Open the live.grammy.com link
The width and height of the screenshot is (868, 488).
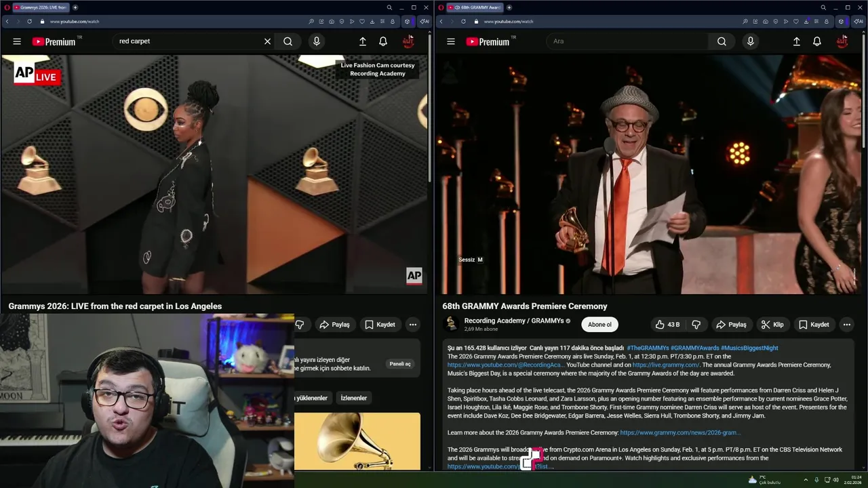pos(665,365)
